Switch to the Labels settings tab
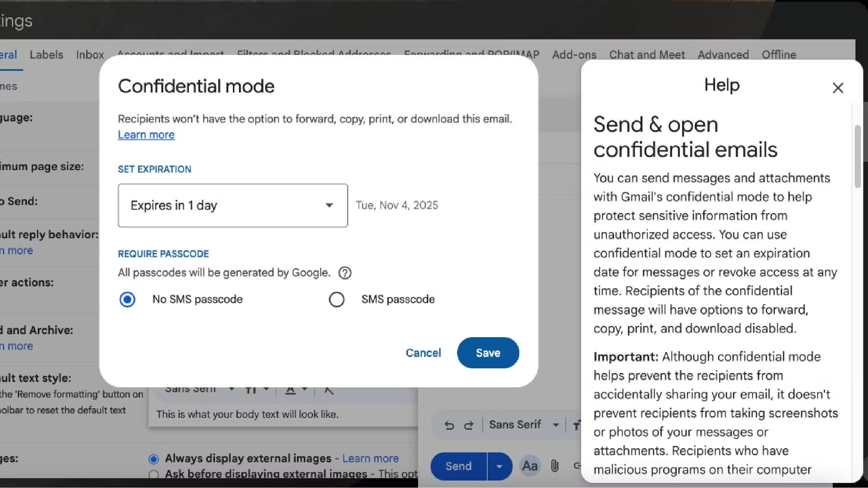Screen dimensions: 868x488 (x=46, y=55)
